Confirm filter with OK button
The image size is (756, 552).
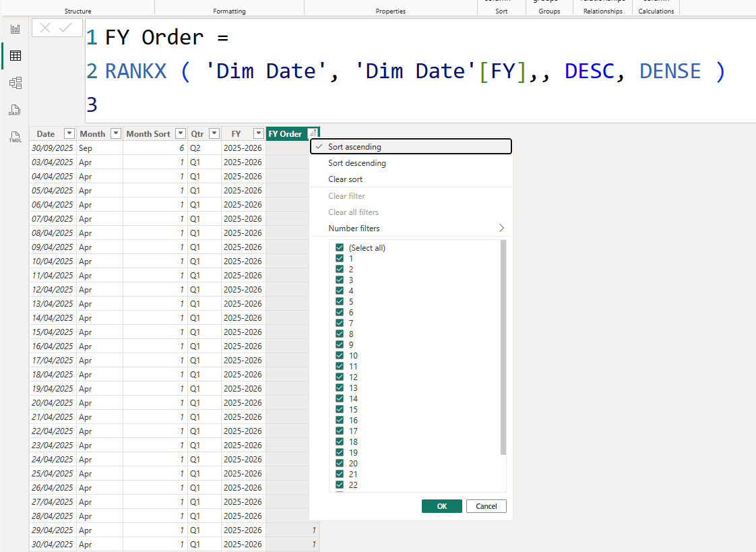pyautogui.click(x=441, y=506)
